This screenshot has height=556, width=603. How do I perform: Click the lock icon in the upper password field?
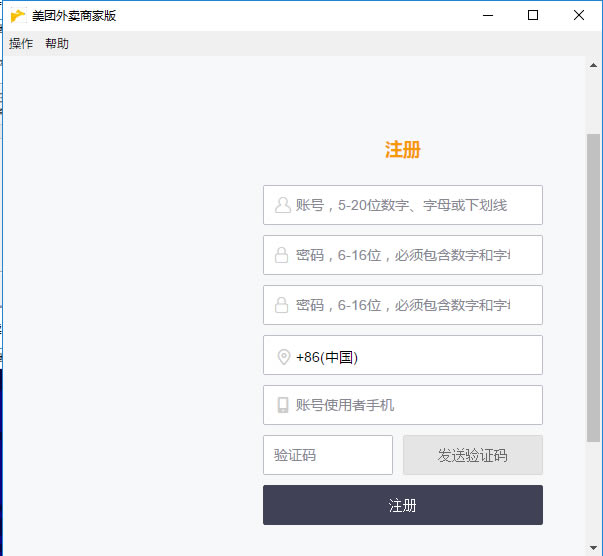[282, 255]
